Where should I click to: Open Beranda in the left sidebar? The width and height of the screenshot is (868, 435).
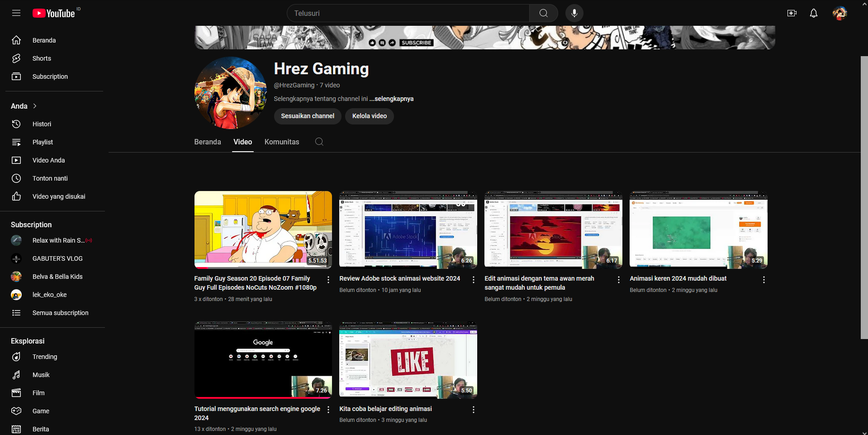pos(54,40)
